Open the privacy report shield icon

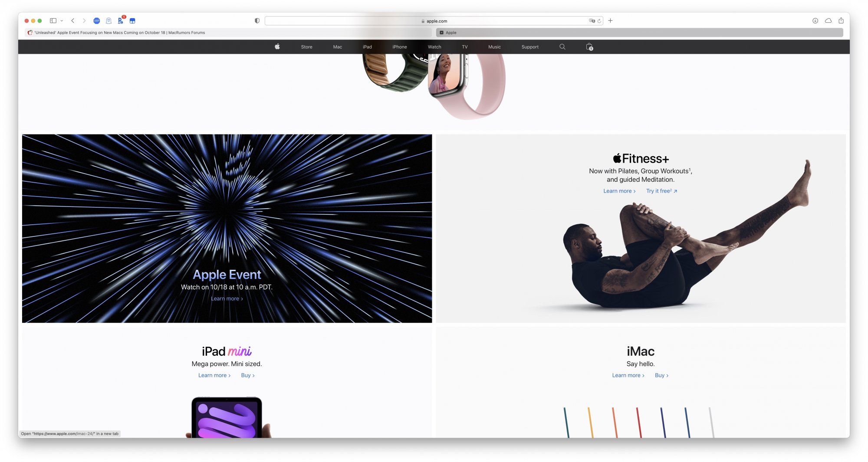(257, 21)
